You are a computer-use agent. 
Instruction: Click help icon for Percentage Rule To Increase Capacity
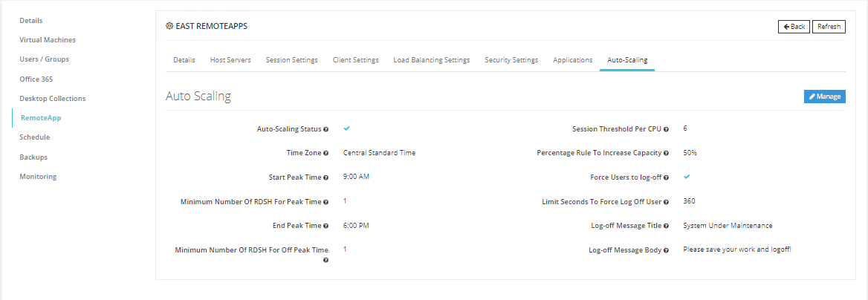[666, 154]
